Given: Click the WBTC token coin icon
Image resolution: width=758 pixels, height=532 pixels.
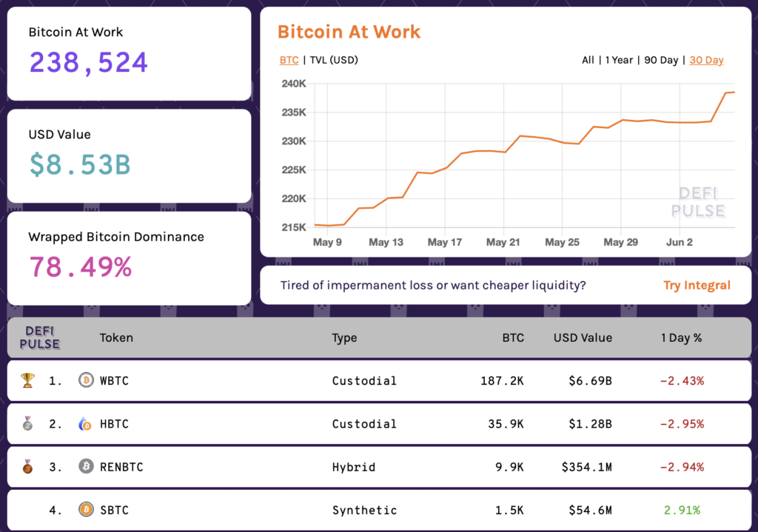Looking at the screenshot, I should click(86, 380).
